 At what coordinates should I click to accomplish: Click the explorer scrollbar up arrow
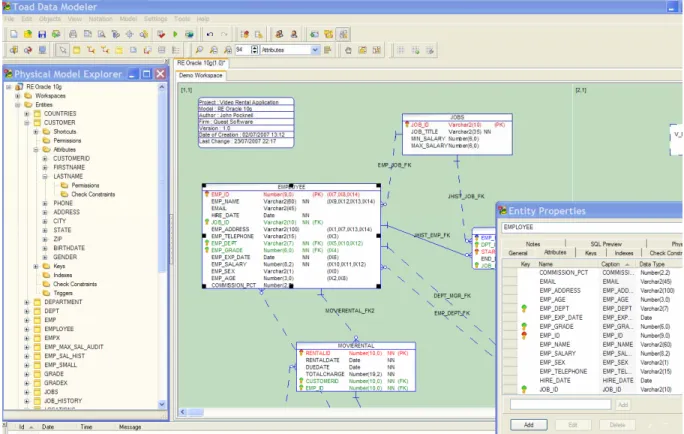point(162,87)
